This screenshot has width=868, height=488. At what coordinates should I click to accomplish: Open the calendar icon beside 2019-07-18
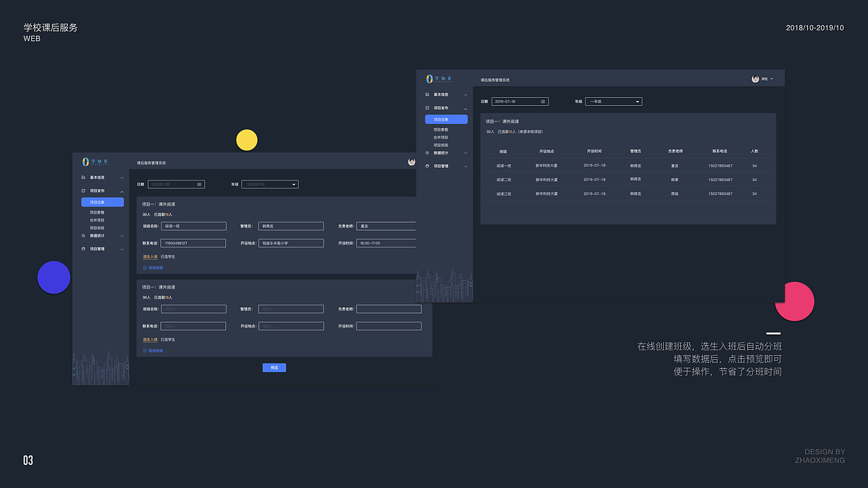543,102
